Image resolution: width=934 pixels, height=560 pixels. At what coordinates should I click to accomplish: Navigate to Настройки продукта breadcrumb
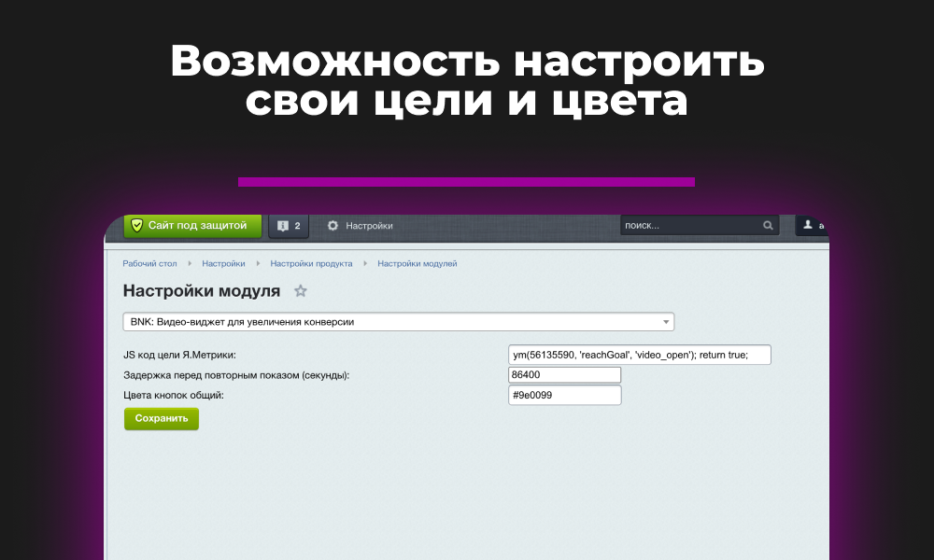point(311,264)
